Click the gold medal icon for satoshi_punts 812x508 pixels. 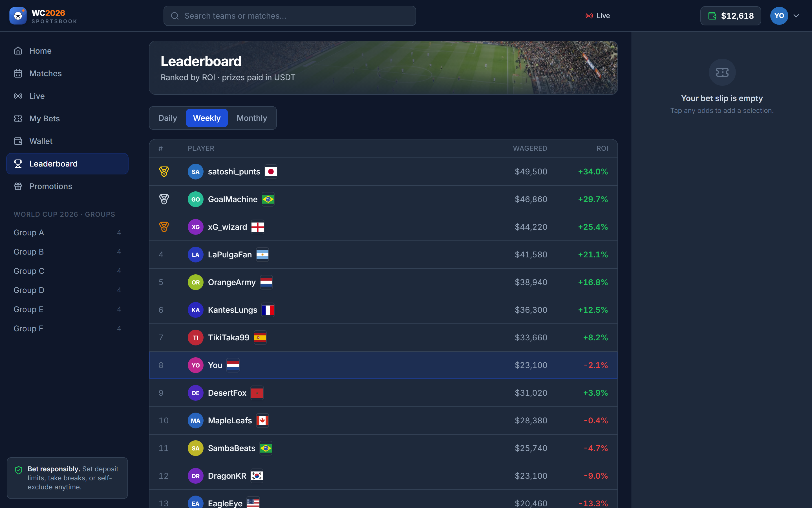pyautogui.click(x=164, y=172)
